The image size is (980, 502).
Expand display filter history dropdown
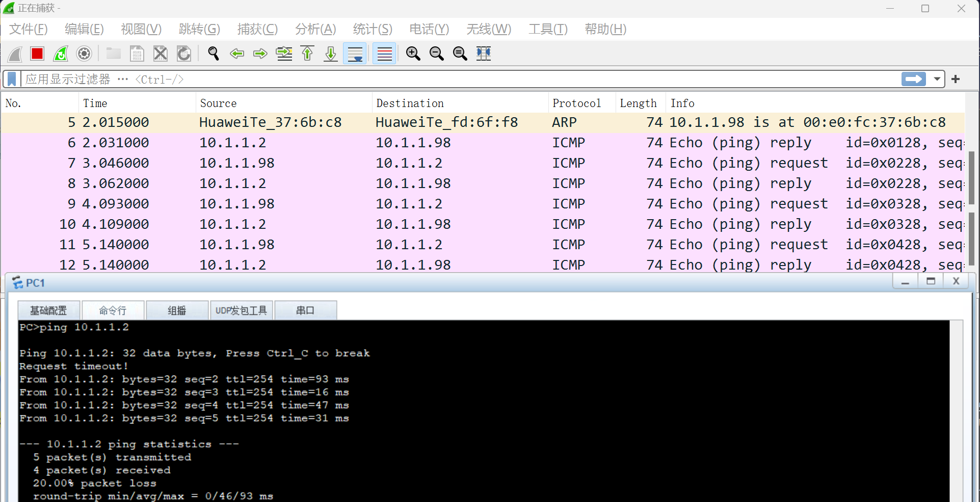coord(937,79)
